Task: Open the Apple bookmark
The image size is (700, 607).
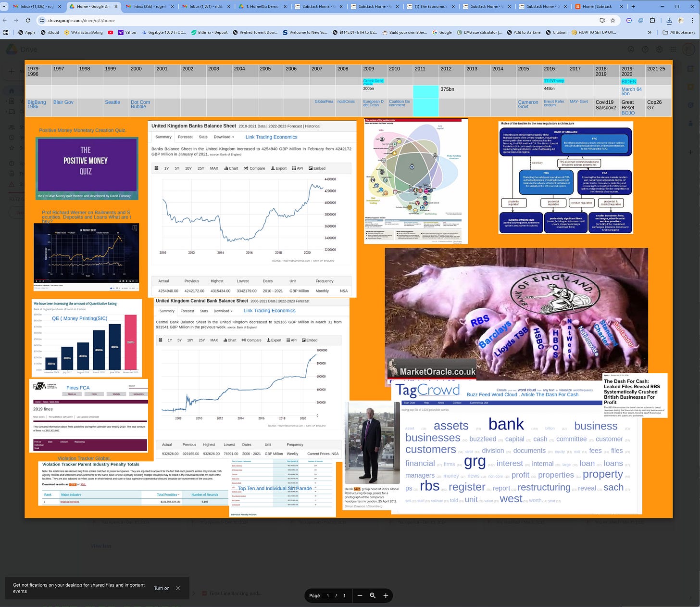Action: (26, 32)
